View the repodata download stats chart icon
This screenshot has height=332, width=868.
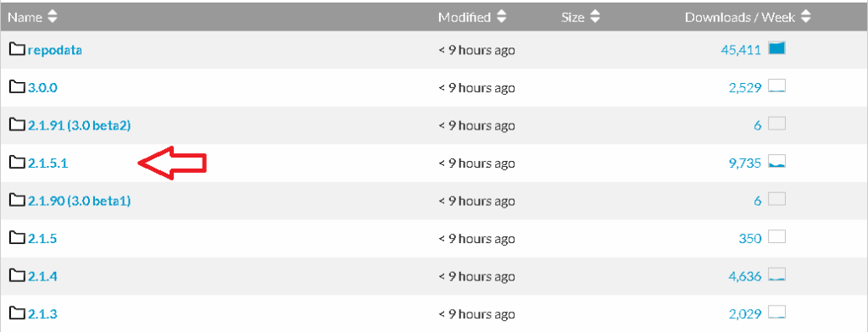[777, 48]
